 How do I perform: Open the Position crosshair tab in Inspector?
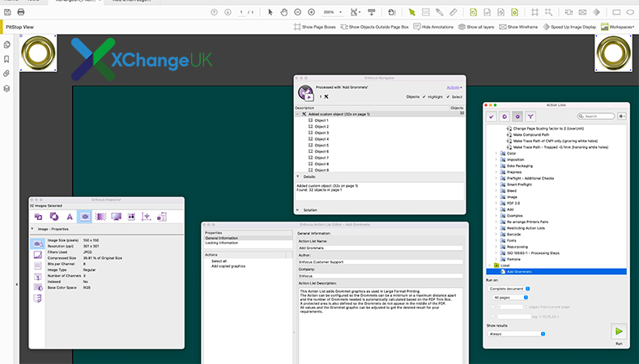(x=146, y=217)
